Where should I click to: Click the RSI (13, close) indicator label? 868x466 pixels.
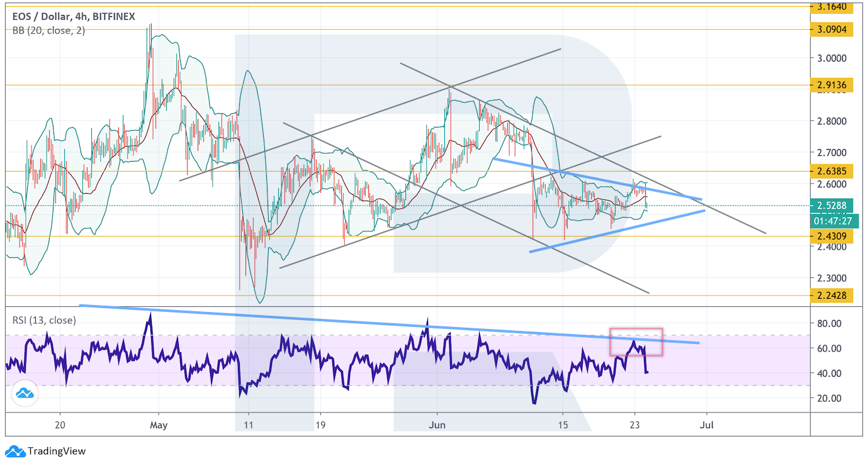(x=44, y=320)
